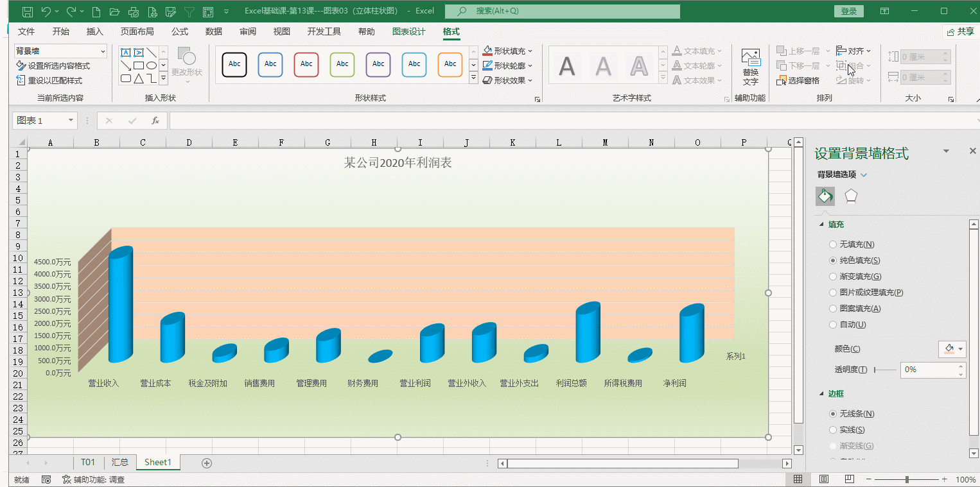980x487 pixels.
Task: Open the fill color (颜色) picker
Action: [x=952, y=349]
